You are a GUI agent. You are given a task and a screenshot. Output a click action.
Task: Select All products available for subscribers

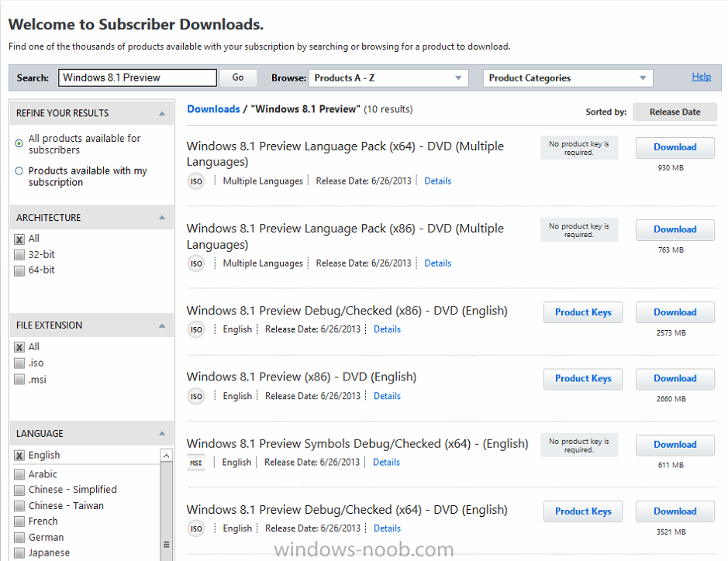[19, 143]
